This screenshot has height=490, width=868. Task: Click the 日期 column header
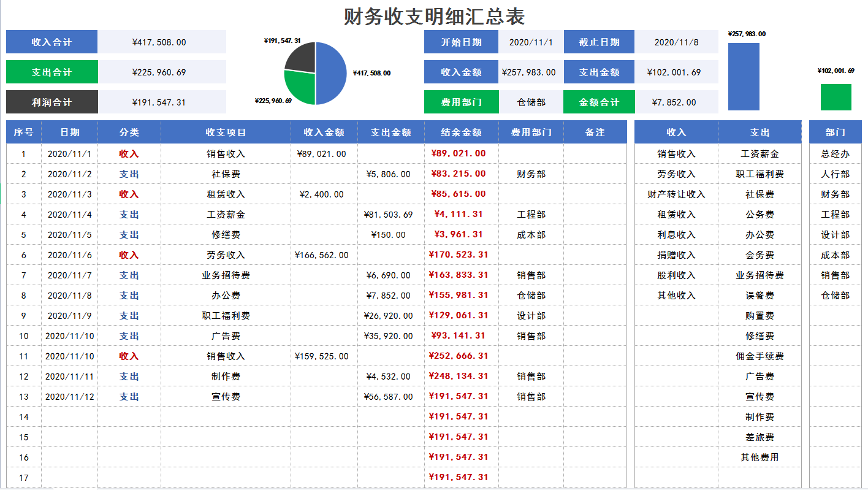tap(69, 132)
